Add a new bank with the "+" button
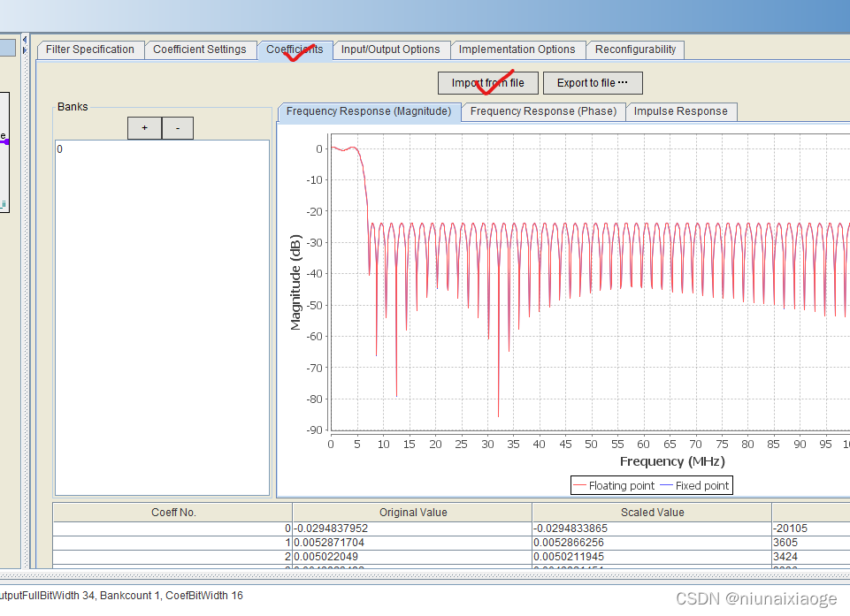This screenshot has height=616, width=850. click(x=143, y=127)
